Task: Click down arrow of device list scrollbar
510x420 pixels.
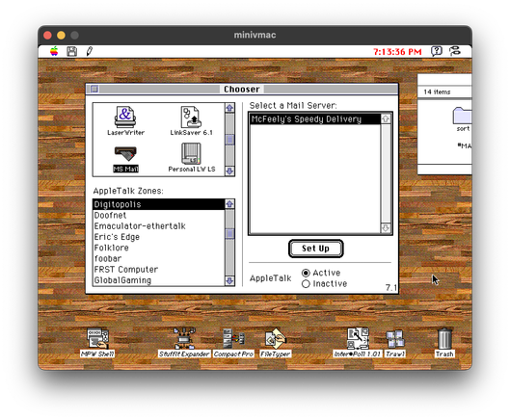Action: click(x=229, y=171)
